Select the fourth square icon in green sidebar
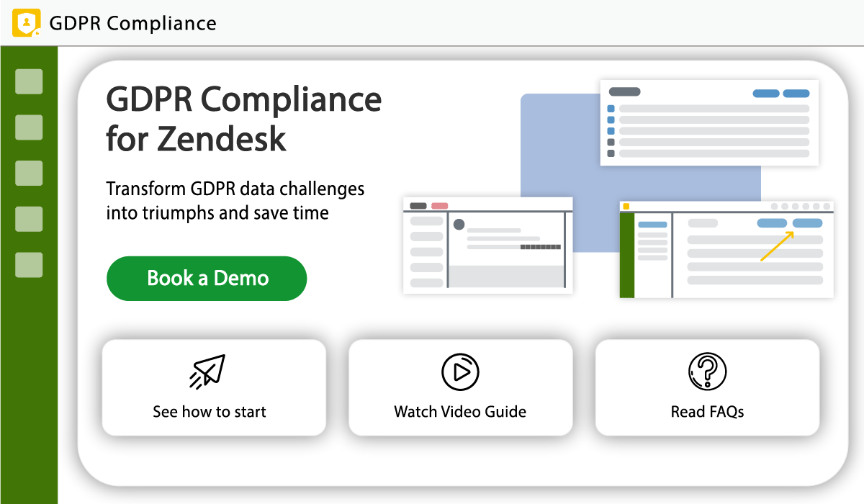 (29, 219)
